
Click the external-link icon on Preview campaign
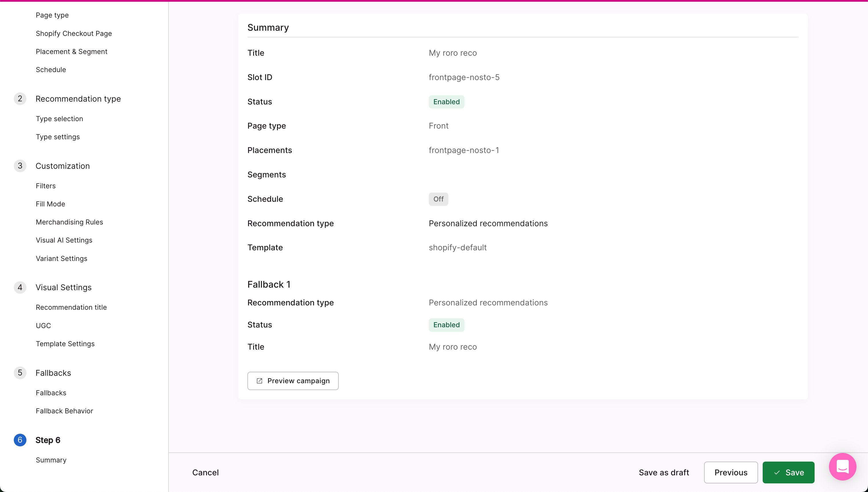(x=259, y=381)
